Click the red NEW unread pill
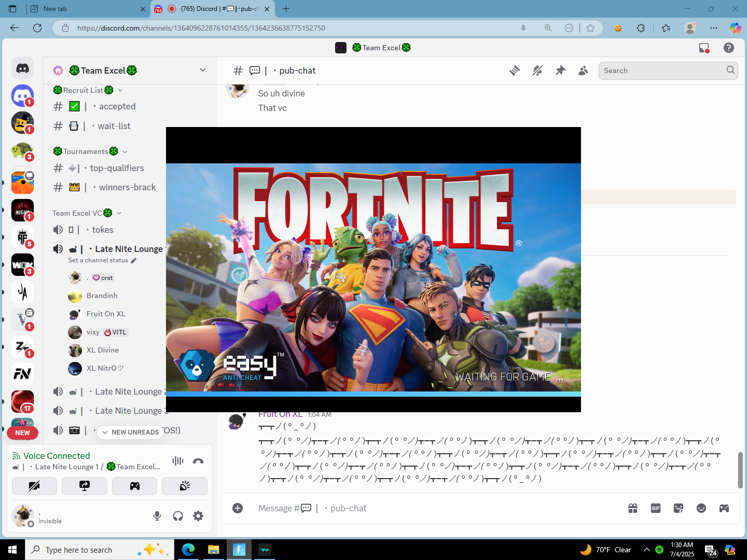 22,432
